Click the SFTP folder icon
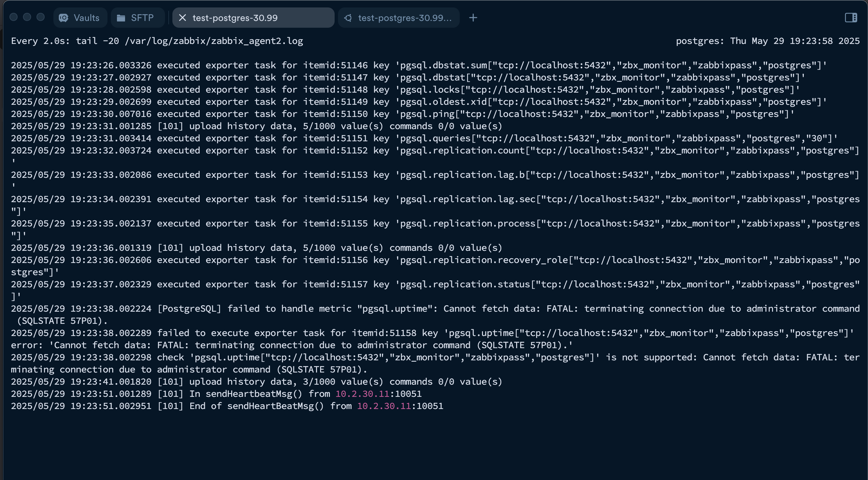Viewport: 868px width, 480px height. pyautogui.click(x=121, y=18)
